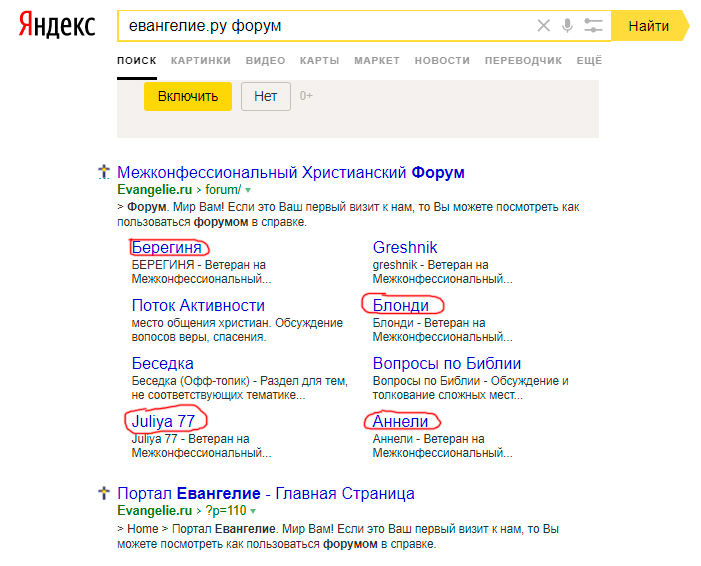The height and width of the screenshot is (566, 701).
Task: Open the Juliya 77 sitelink
Action: coord(163,421)
